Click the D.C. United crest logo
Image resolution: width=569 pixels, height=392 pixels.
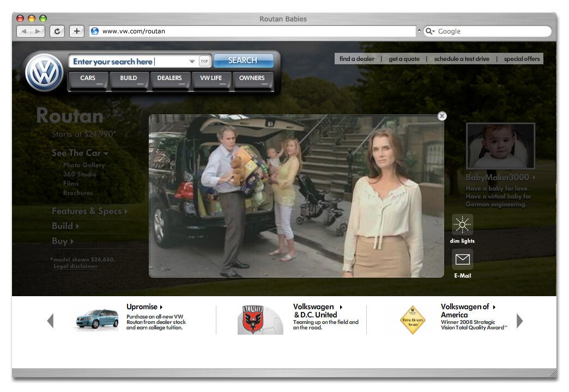coord(253,319)
